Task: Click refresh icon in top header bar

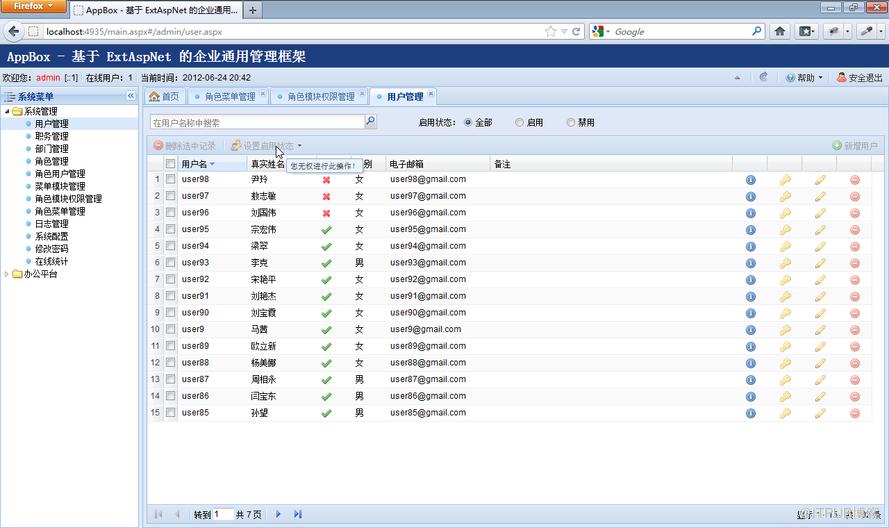Action: pyautogui.click(x=763, y=77)
